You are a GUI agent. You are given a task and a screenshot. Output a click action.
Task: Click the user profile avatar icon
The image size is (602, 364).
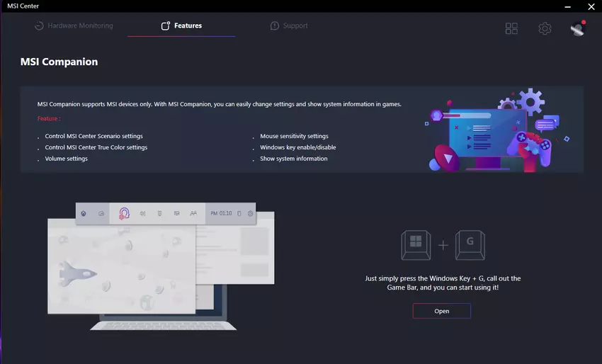[577, 28]
